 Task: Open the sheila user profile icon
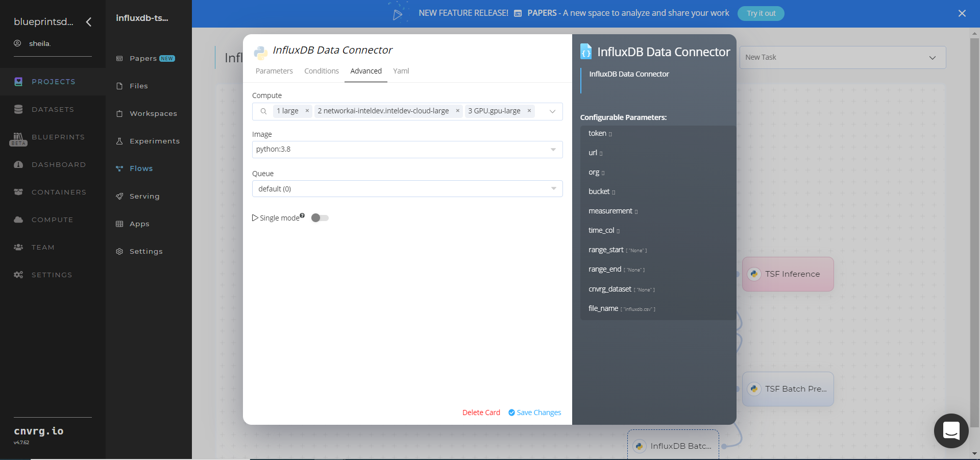tap(17, 43)
